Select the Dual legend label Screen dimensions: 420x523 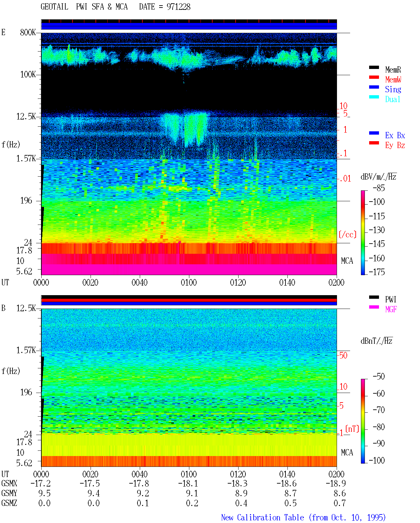tap(393, 99)
